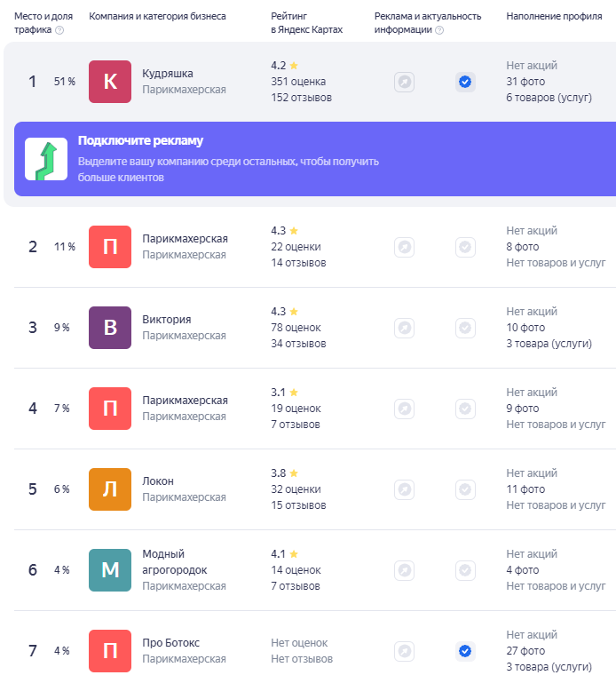This screenshot has width=616, height=691.
Task: Click the Наполнение профиля column header
Action: click(555, 16)
